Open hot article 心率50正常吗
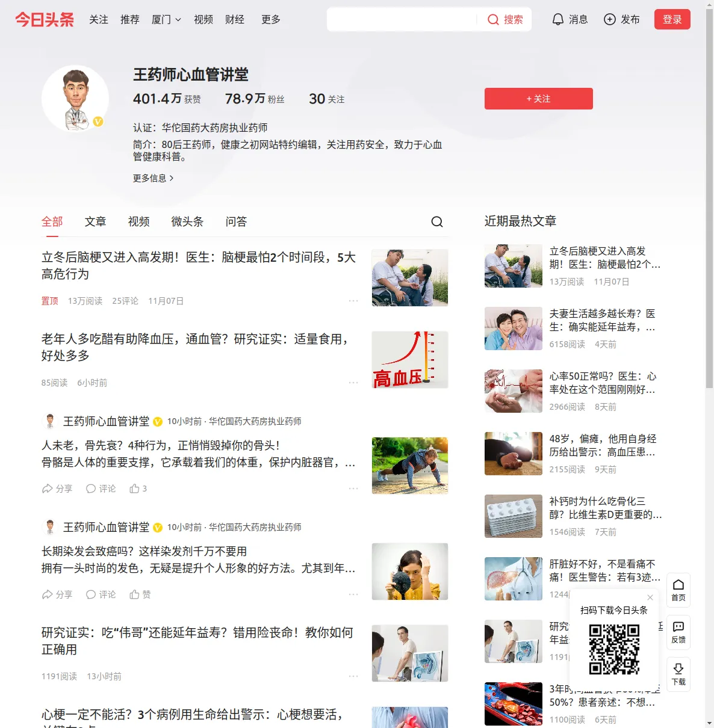The image size is (714, 728). [x=603, y=383]
